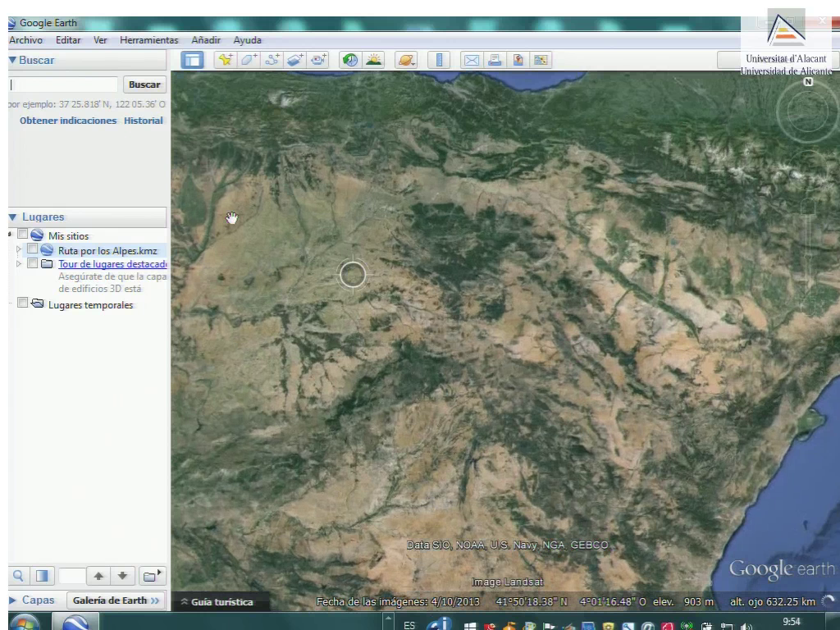Check the Lugares temporales checkbox
Viewport: 840px width, 630px height.
(22, 304)
